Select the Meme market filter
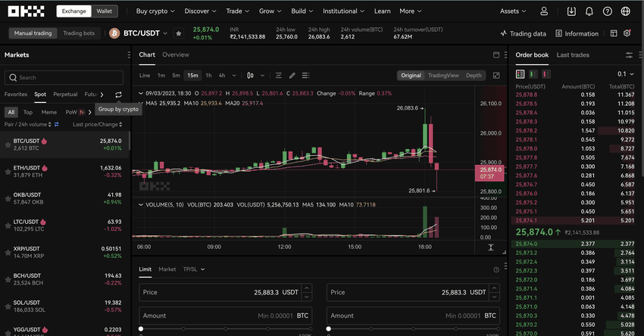This screenshot has width=644, height=336. (49, 112)
